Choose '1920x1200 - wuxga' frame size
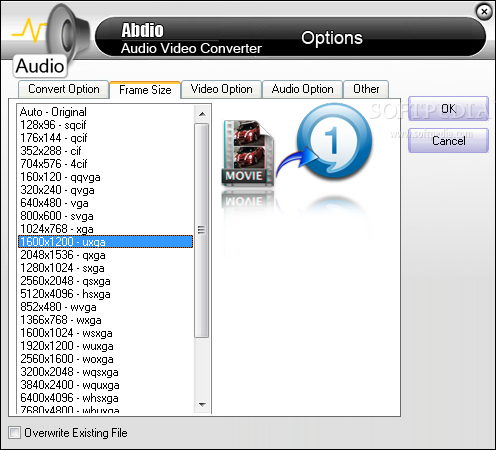Viewport: 496px width, 450px height. tap(105, 346)
